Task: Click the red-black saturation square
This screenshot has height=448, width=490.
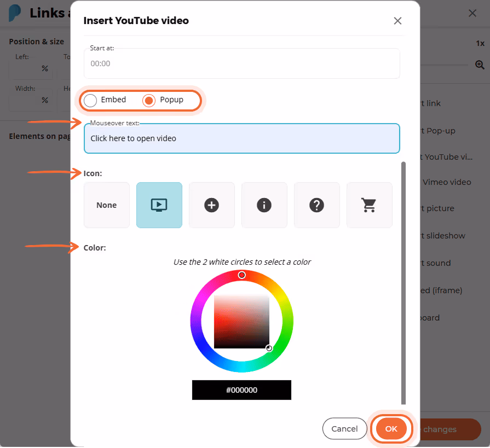Action: click(x=241, y=322)
